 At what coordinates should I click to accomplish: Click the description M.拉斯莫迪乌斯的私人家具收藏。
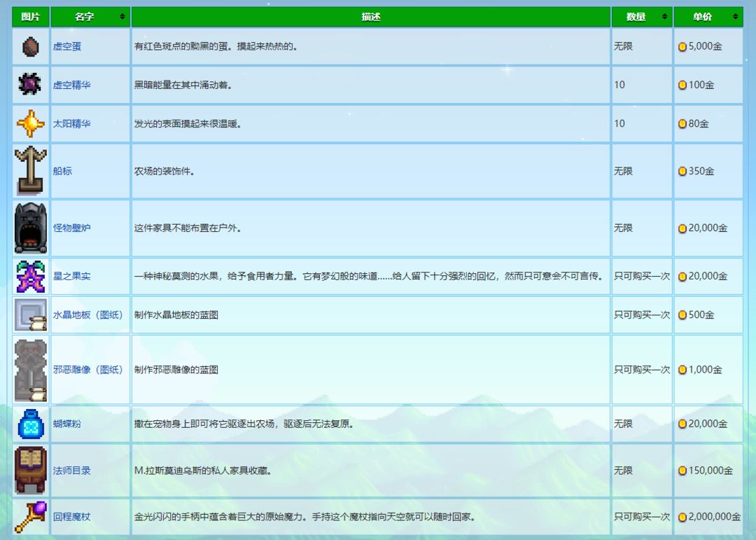(203, 470)
